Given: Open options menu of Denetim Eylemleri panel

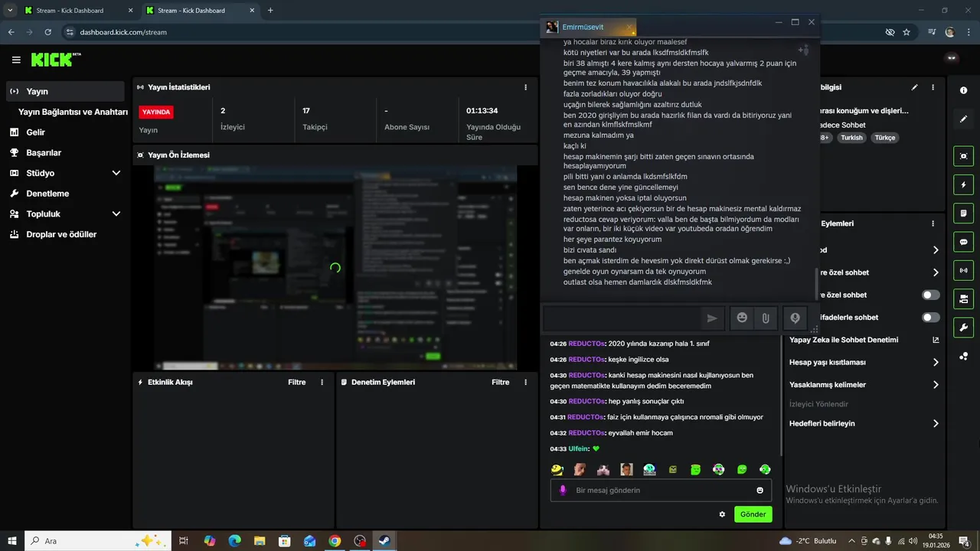Looking at the screenshot, I should [x=525, y=382].
